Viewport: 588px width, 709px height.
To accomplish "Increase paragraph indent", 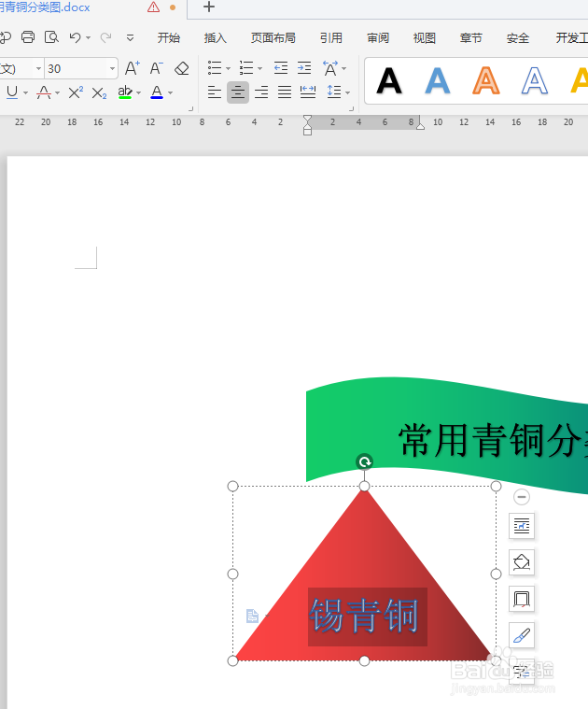I will click(304, 68).
